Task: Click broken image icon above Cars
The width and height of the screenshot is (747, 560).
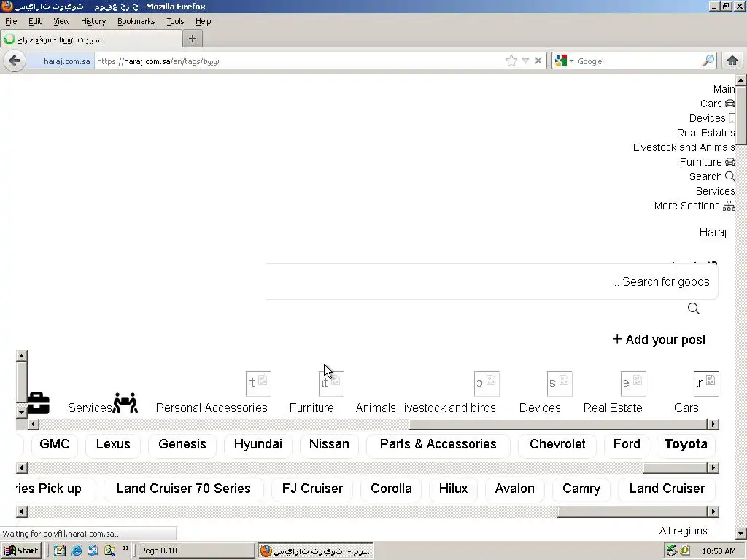Action: point(706,384)
